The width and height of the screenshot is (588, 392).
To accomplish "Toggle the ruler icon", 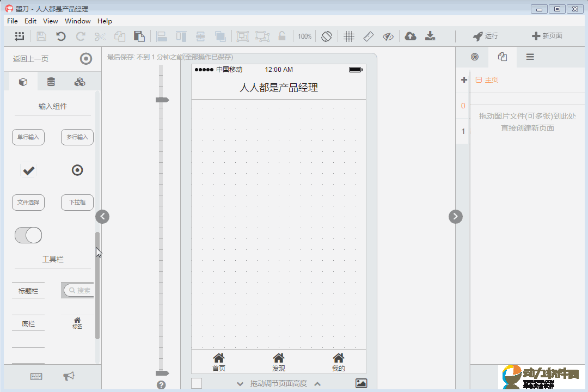I will click(369, 36).
